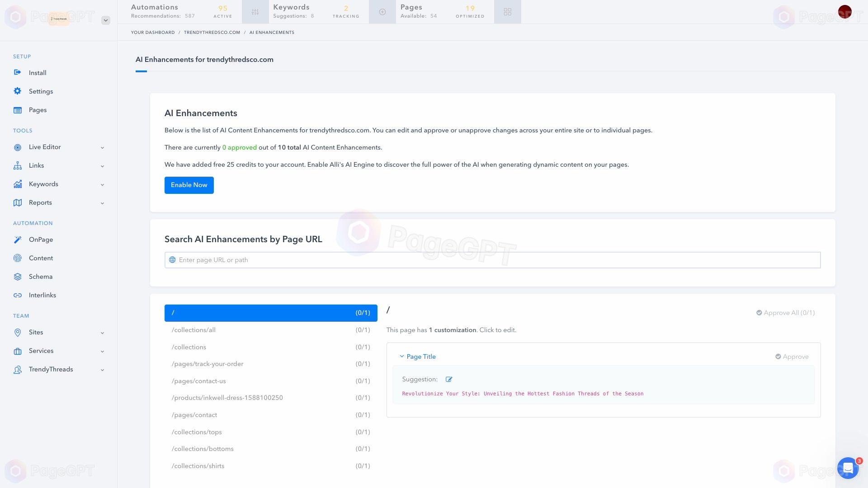Click the AI Enhancements breadcrumb menu item

pos(272,32)
